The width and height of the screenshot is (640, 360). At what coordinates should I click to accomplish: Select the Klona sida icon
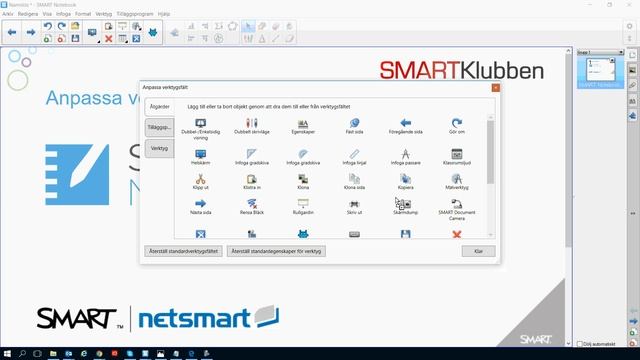pyautogui.click(x=354, y=179)
